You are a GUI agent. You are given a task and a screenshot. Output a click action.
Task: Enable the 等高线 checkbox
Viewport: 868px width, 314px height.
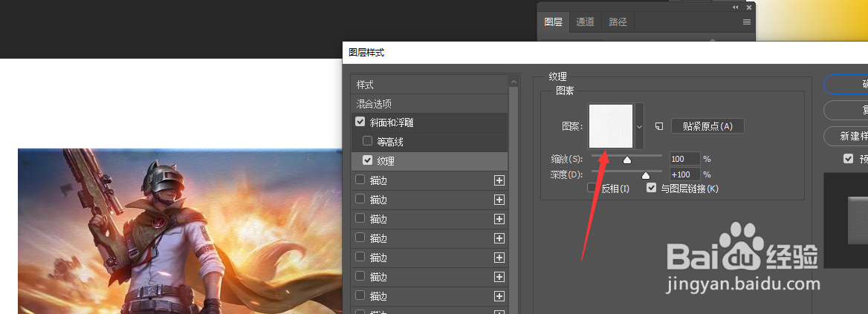pos(367,141)
